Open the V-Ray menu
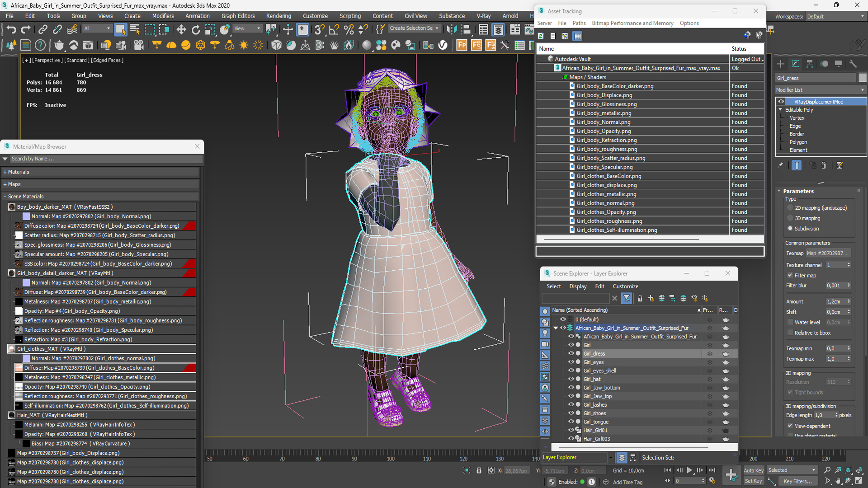868x488 pixels. [484, 16]
